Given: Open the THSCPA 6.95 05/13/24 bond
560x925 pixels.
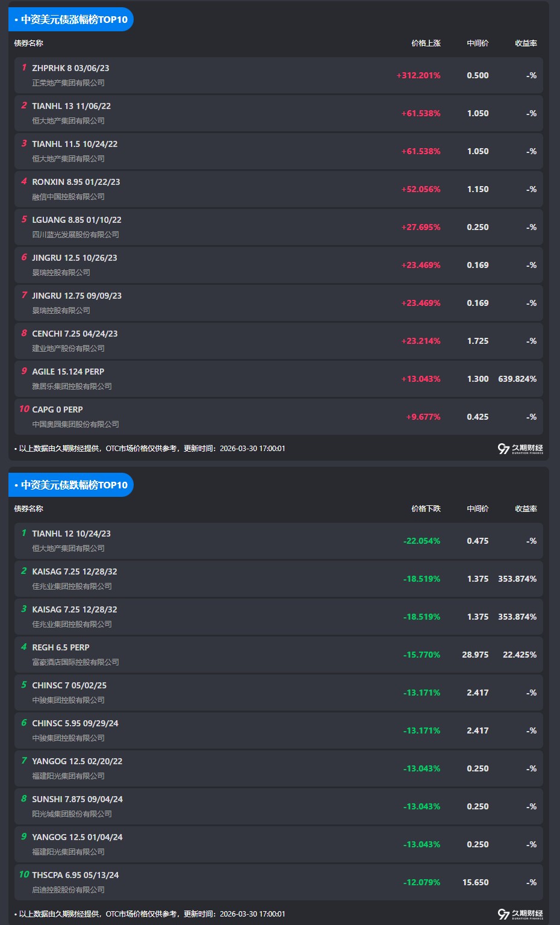Looking at the screenshot, I should coord(75,875).
